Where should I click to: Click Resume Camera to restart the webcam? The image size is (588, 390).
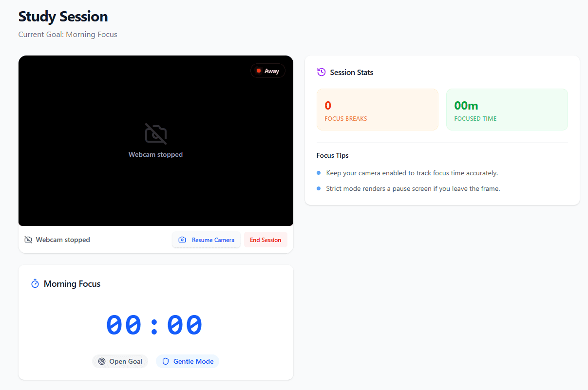tap(206, 240)
